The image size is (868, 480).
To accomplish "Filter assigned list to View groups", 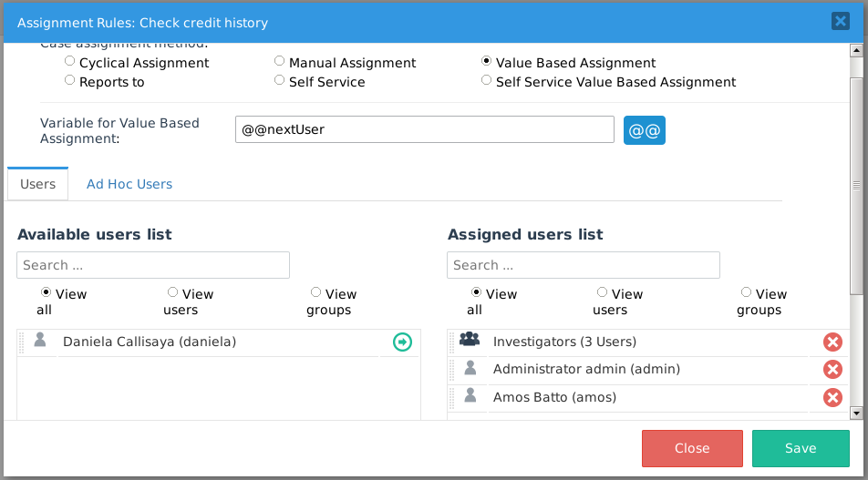I will (x=747, y=292).
